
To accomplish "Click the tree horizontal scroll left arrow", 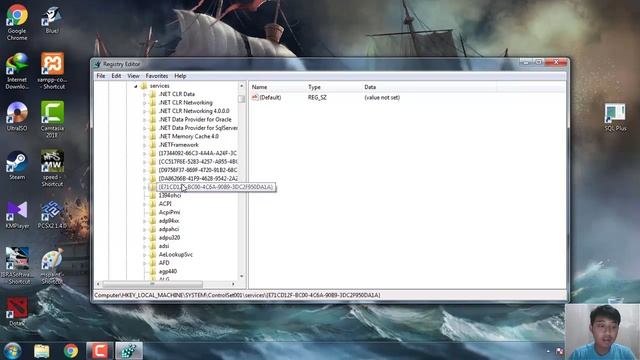I will [x=98, y=284].
